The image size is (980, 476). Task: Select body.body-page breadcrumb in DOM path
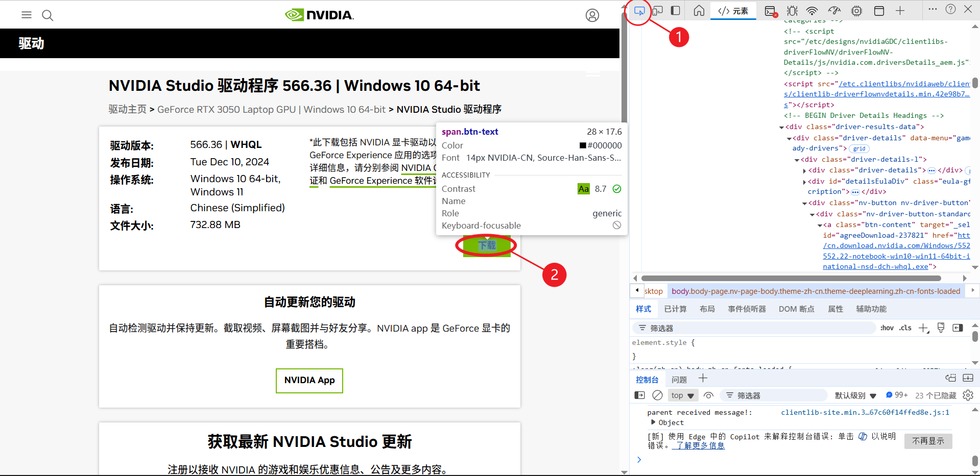click(x=816, y=291)
